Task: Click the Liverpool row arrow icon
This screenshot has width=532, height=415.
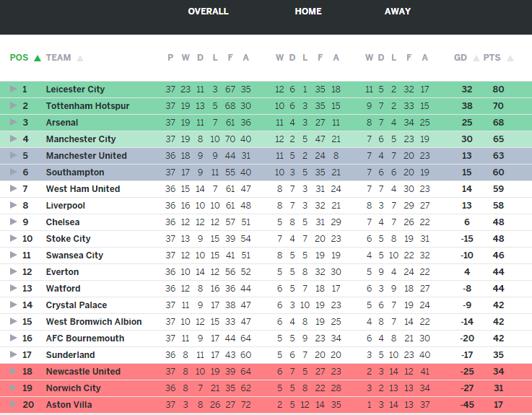Action: (13, 206)
